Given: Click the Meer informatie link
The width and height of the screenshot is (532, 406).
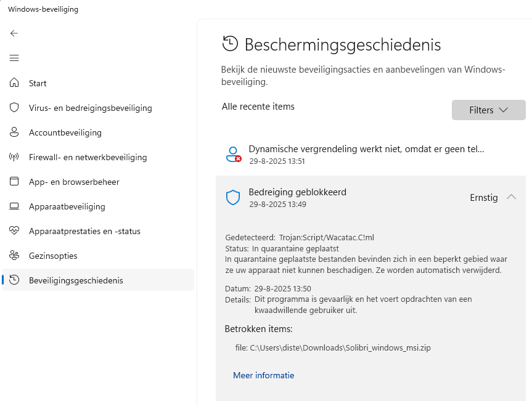Looking at the screenshot, I should click(264, 375).
